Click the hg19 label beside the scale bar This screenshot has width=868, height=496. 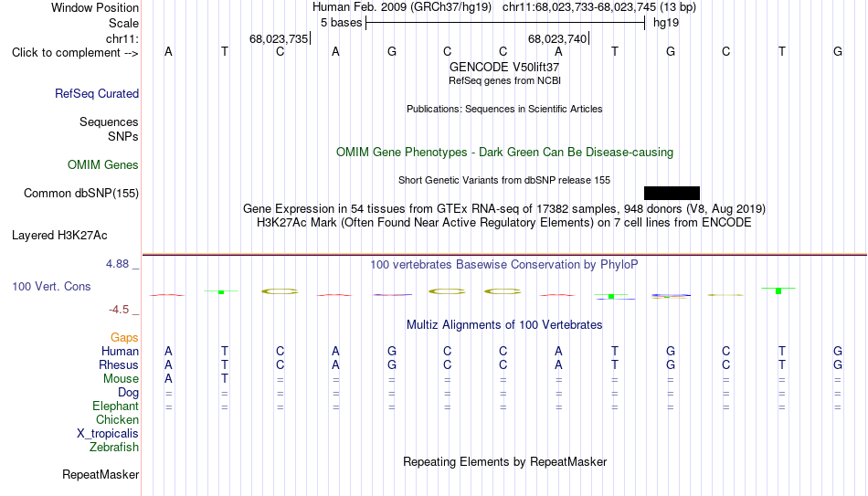tap(666, 23)
